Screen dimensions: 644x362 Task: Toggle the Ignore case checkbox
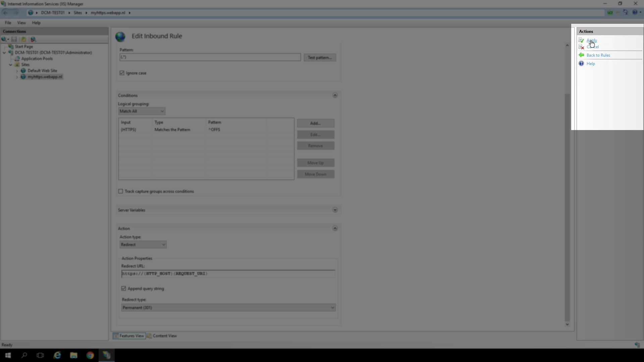point(122,73)
